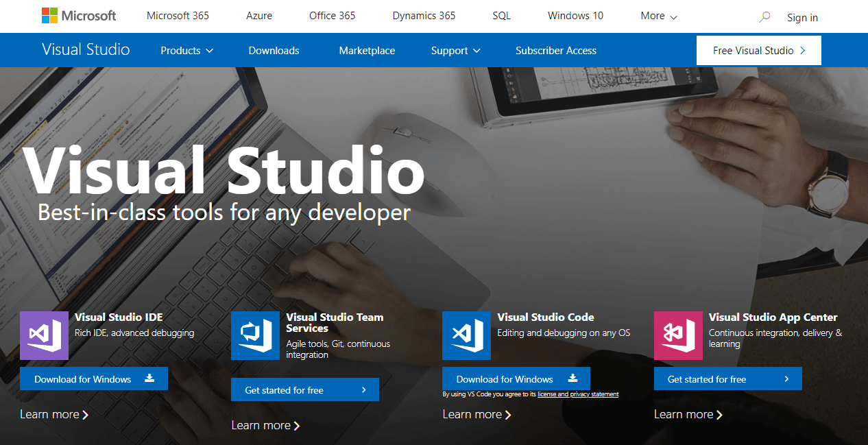
Task: Go to the Downloads page
Action: pos(274,51)
